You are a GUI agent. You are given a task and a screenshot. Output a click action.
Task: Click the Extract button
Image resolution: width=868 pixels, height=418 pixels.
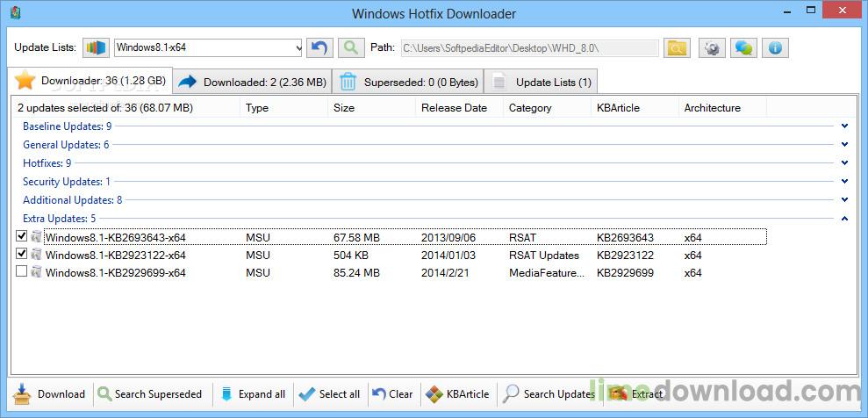(635, 394)
